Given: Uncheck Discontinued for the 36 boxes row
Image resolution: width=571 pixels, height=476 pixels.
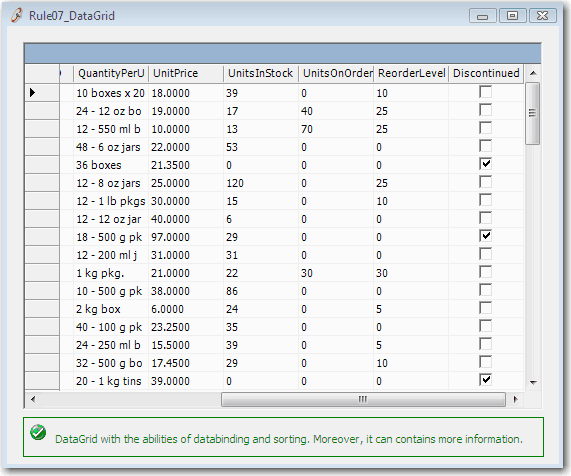Looking at the screenshot, I should pyautogui.click(x=485, y=164).
